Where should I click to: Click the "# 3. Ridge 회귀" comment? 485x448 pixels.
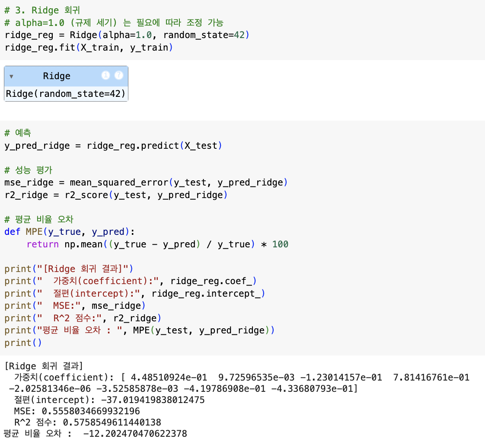click(42, 10)
